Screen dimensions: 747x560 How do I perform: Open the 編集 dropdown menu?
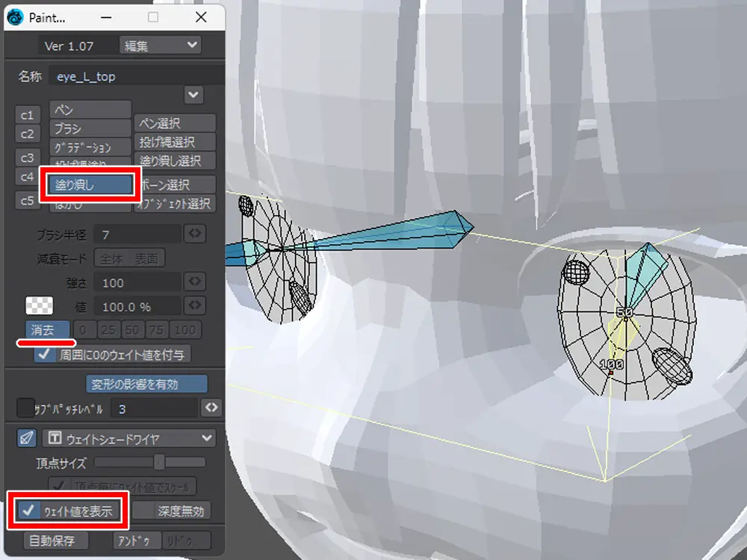pos(161,46)
